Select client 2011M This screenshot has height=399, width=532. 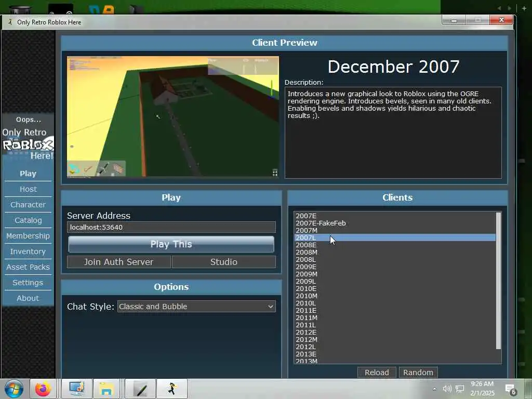point(395,317)
